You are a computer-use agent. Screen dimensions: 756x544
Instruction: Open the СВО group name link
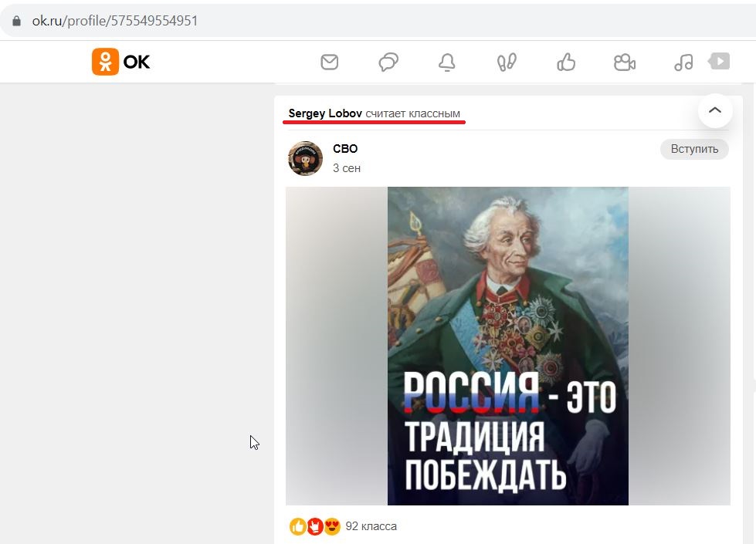click(345, 148)
